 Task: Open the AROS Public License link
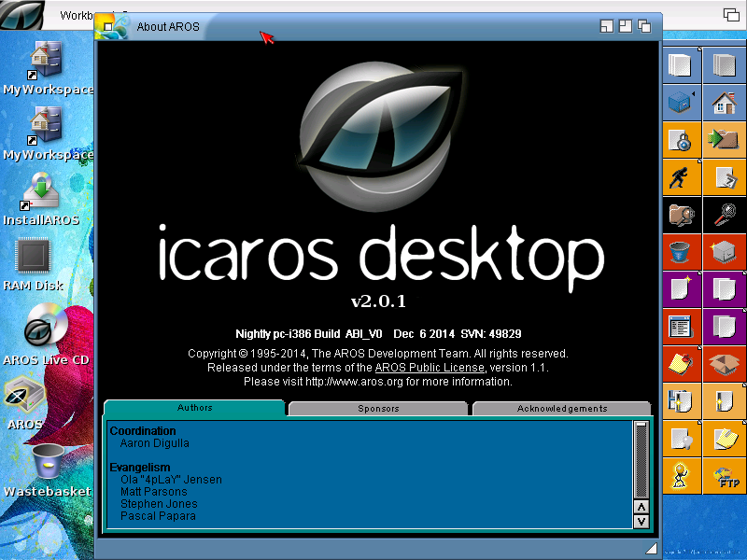coord(430,368)
